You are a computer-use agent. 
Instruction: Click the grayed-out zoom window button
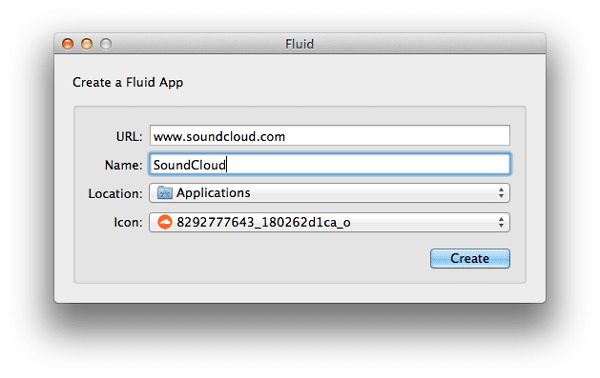(106, 44)
